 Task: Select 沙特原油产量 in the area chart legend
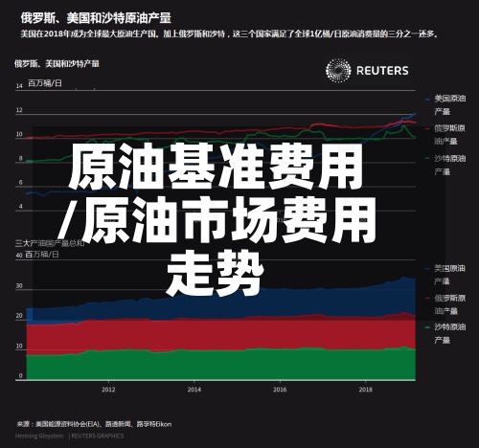click(x=449, y=333)
